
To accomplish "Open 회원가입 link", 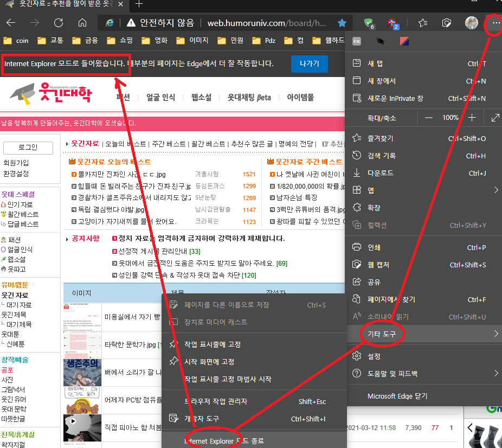I will tap(16, 163).
